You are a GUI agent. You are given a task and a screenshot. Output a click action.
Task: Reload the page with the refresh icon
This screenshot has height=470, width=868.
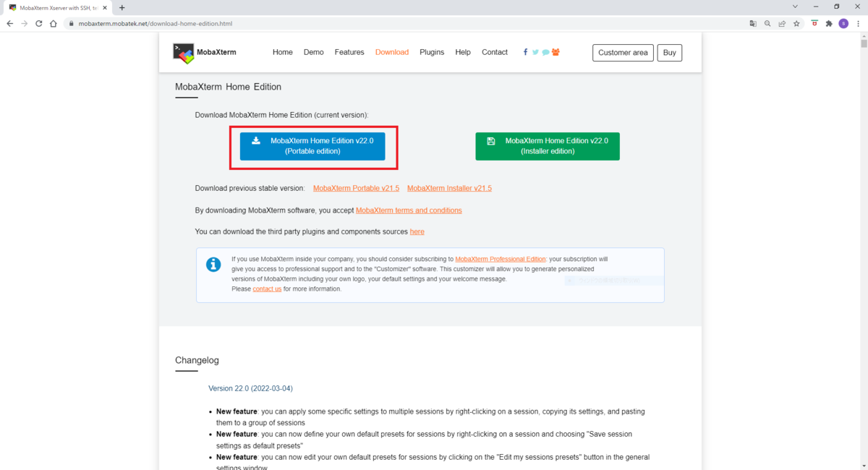pyautogui.click(x=39, y=23)
